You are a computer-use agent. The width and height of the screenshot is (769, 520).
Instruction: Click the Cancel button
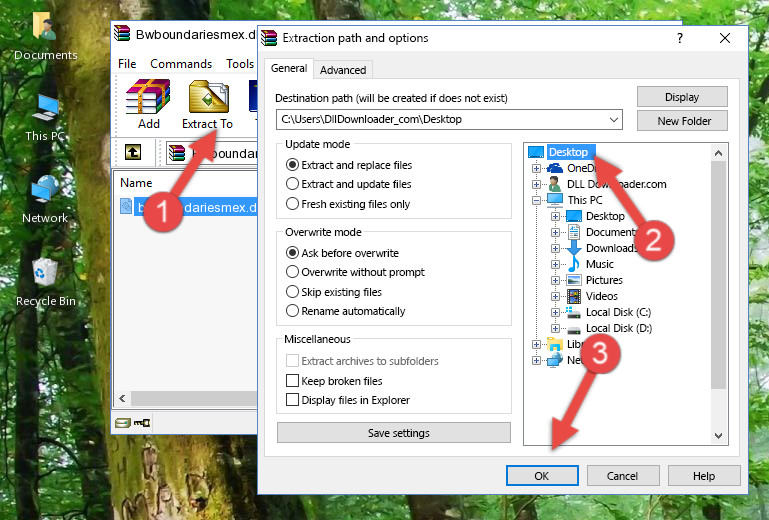pyautogui.click(x=623, y=476)
